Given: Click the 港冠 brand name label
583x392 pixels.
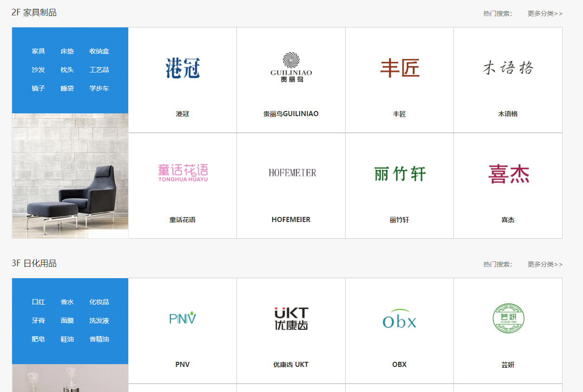Looking at the screenshot, I should 183,114.
